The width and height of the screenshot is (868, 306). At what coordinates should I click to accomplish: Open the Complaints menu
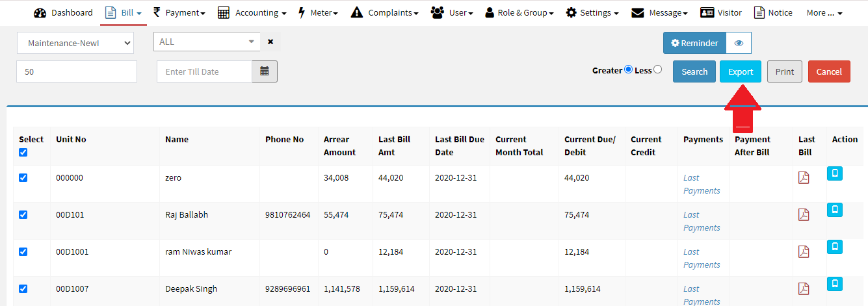click(x=384, y=12)
